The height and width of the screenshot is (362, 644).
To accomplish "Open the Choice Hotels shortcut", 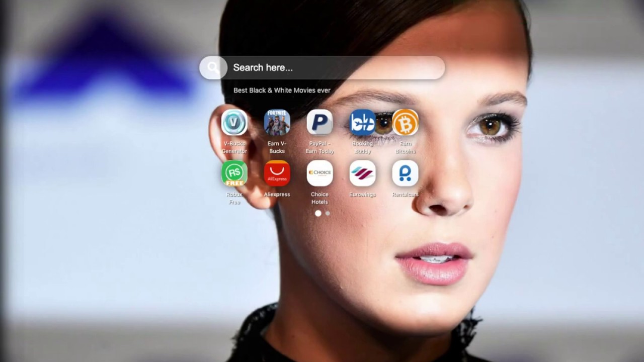I will [319, 173].
